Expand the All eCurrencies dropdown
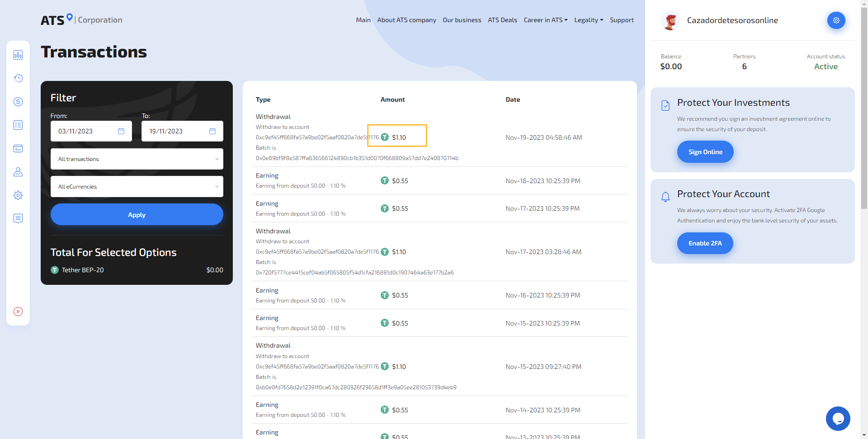Viewport: 868px width, 439px height. click(x=137, y=187)
